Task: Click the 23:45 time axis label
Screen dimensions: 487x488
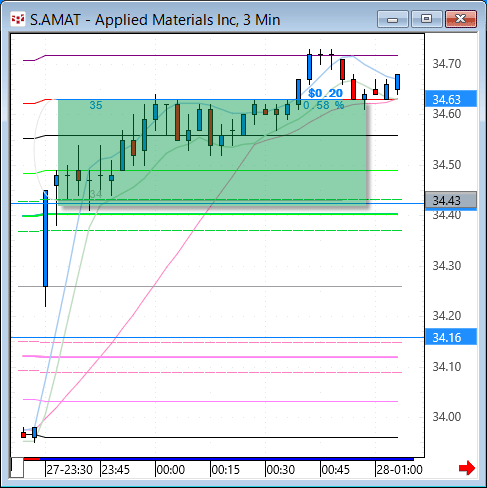Action: 116,470
